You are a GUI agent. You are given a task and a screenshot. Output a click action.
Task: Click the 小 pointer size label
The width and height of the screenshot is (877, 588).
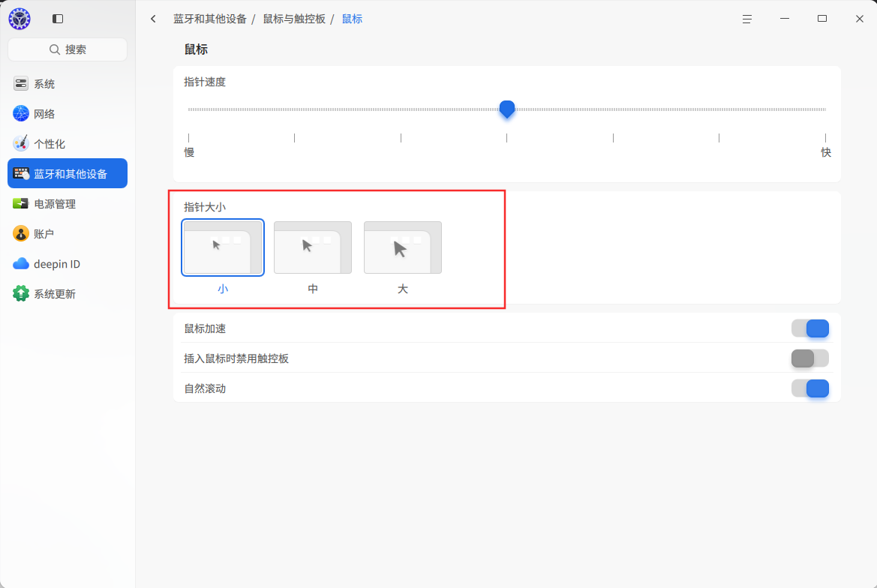pyautogui.click(x=223, y=289)
